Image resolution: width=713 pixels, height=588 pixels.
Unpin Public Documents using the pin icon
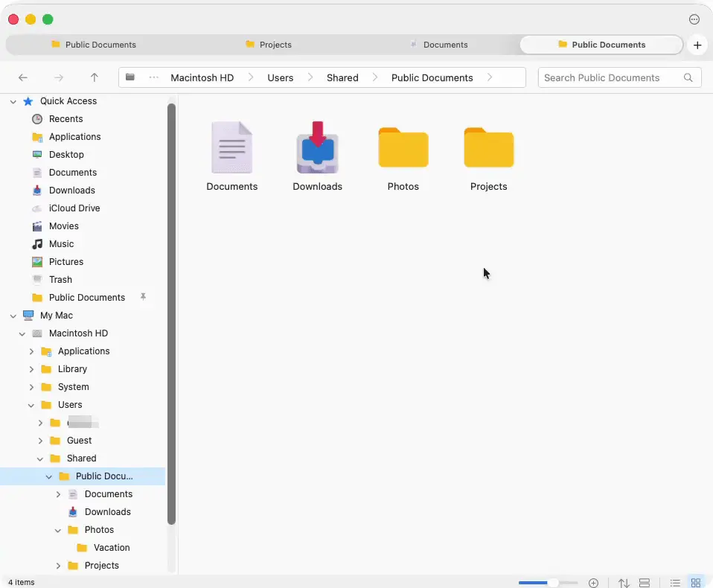coord(143,297)
